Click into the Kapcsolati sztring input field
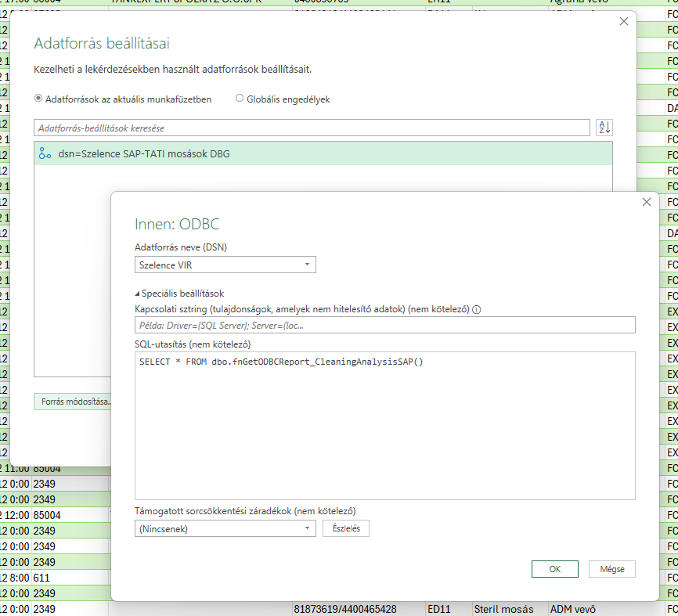 point(384,326)
